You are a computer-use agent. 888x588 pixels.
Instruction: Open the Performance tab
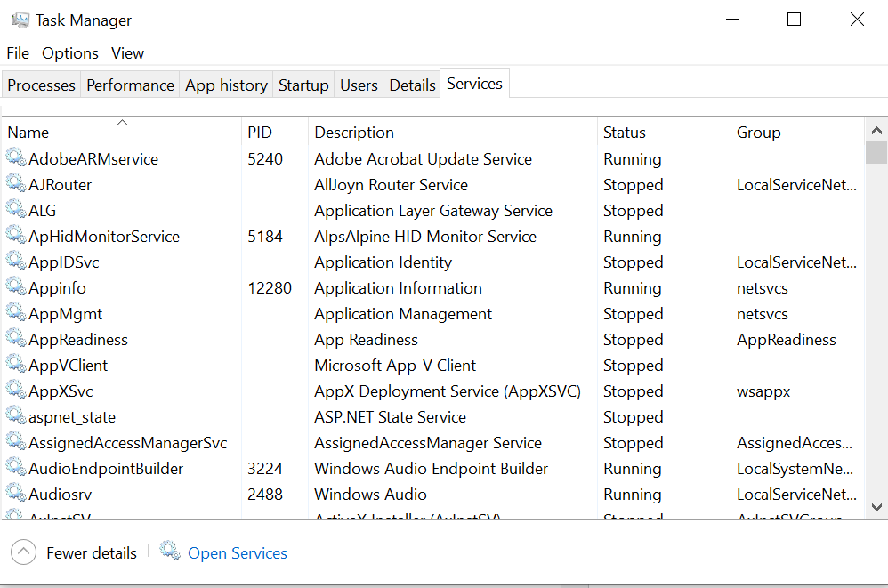click(x=130, y=84)
